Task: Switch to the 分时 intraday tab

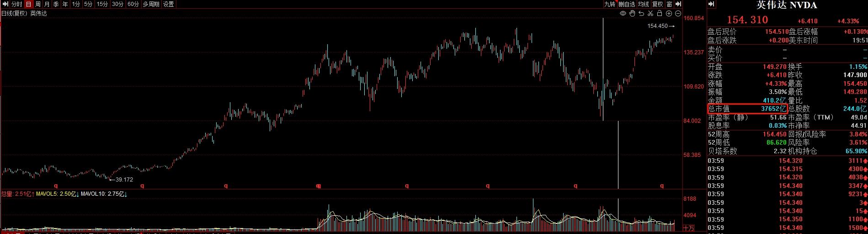Action: [16, 4]
